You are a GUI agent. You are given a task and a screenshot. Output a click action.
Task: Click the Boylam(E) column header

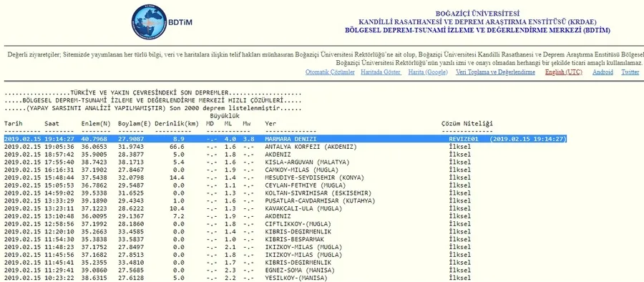[135, 124]
